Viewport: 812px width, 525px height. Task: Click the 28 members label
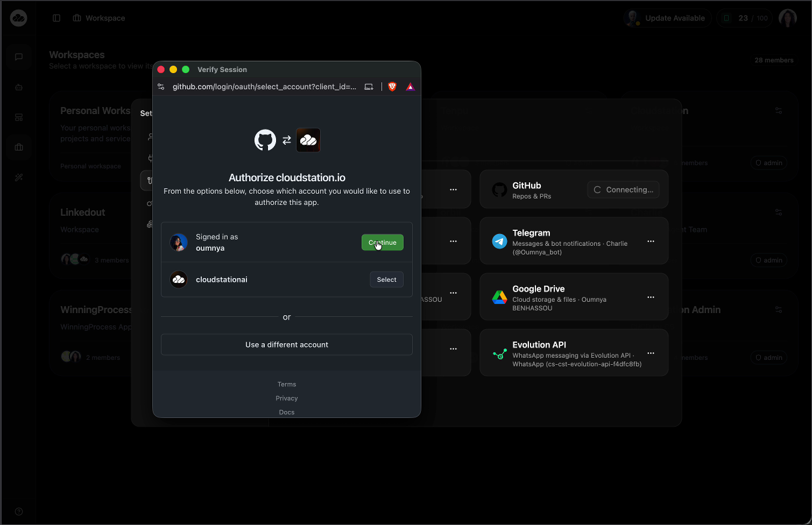[x=774, y=60]
